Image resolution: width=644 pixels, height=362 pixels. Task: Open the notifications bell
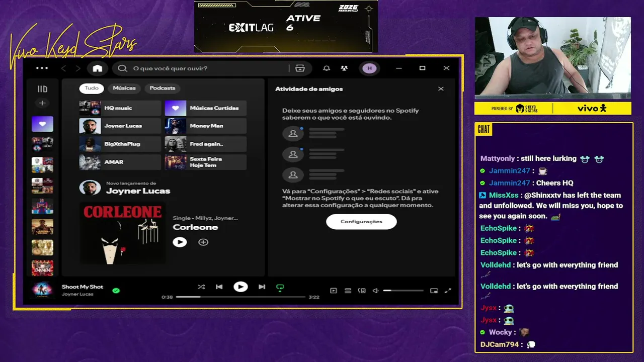point(327,68)
